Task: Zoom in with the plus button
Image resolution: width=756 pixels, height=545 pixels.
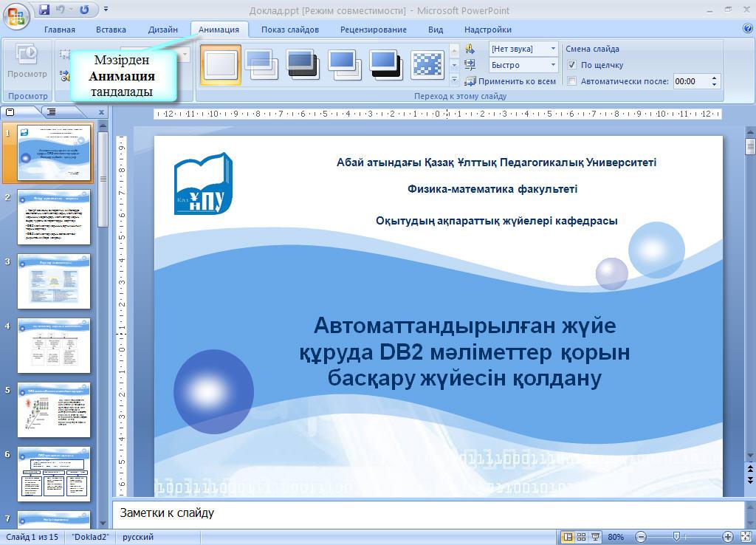Action: tap(727, 537)
